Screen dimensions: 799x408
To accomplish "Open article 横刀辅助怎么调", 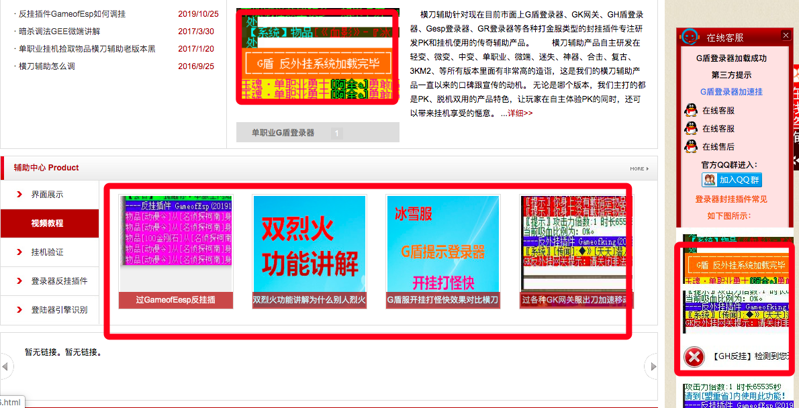I will pyautogui.click(x=47, y=66).
